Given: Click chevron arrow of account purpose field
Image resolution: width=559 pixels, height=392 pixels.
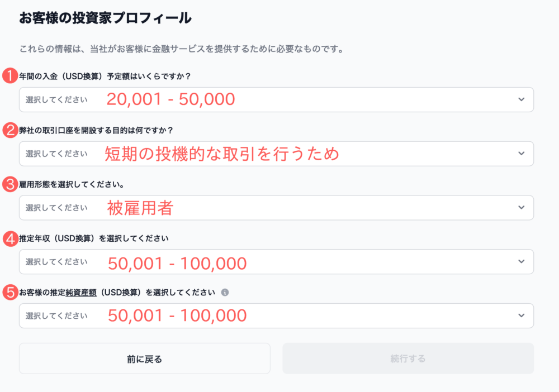Looking at the screenshot, I should click(521, 154).
